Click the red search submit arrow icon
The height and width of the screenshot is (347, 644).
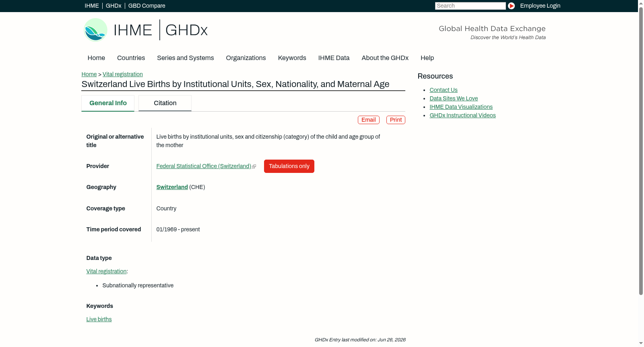coord(511,6)
